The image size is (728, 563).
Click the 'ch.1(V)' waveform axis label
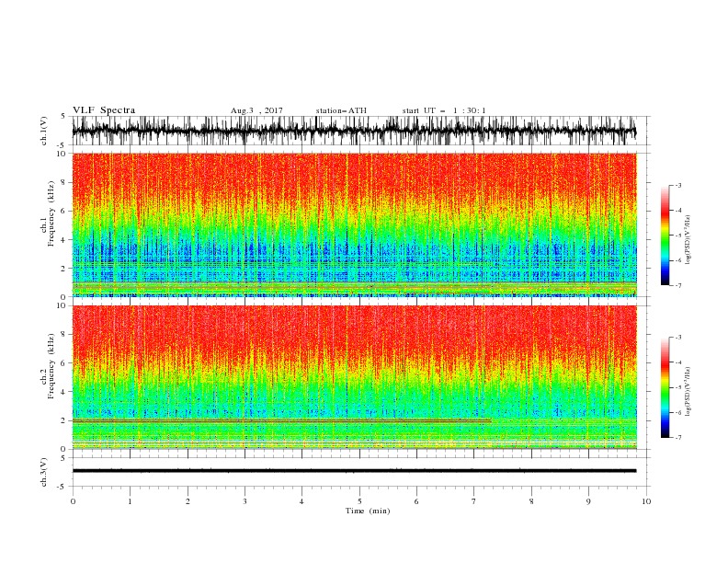(x=44, y=131)
